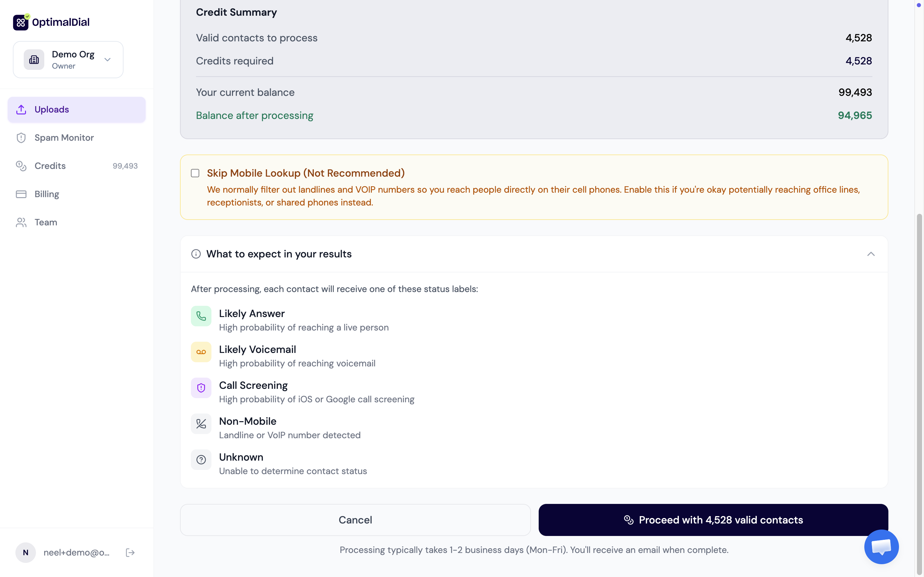Proceed with 4,528 valid contacts
924x577 pixels.
[713, 520]
